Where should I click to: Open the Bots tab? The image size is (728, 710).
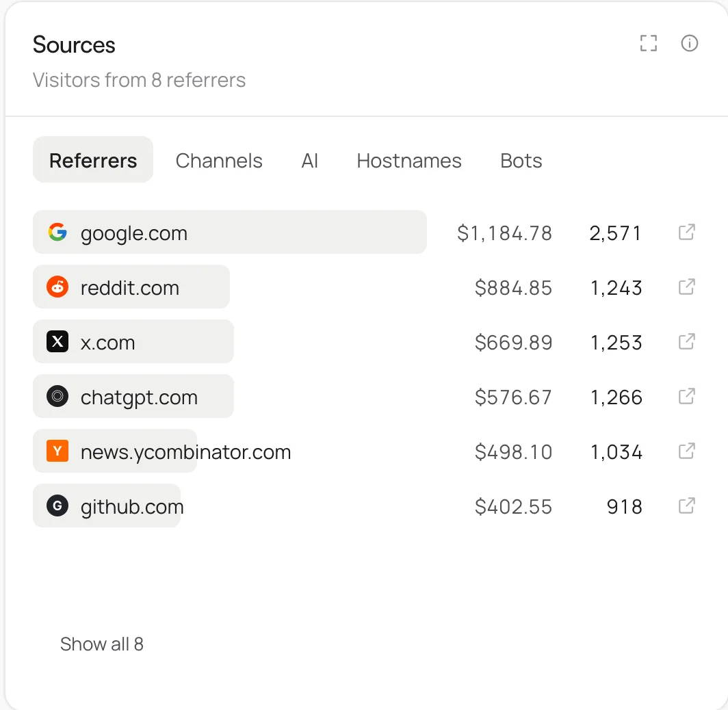click(x=521, y=161)
